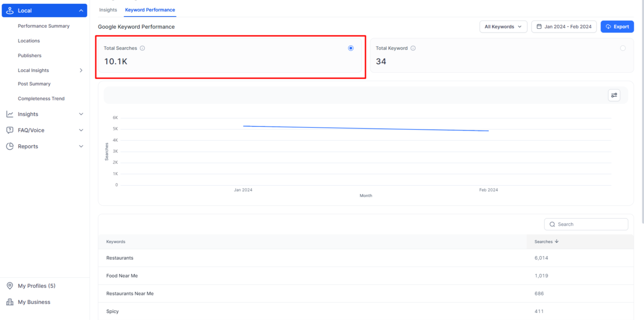
Task: Click the calendar icon in date range
Action: tap(539, 26)
